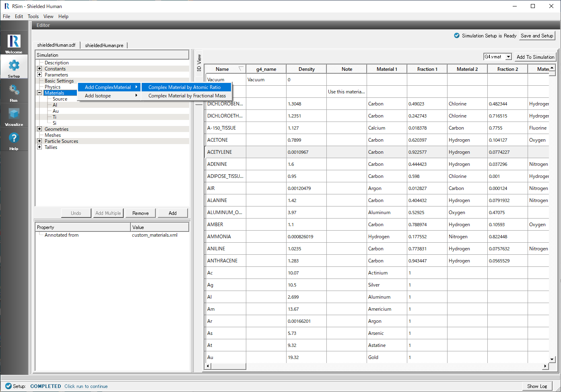Expand the Parameters tree node
561x392 pixels.
(x=39, y=74)
